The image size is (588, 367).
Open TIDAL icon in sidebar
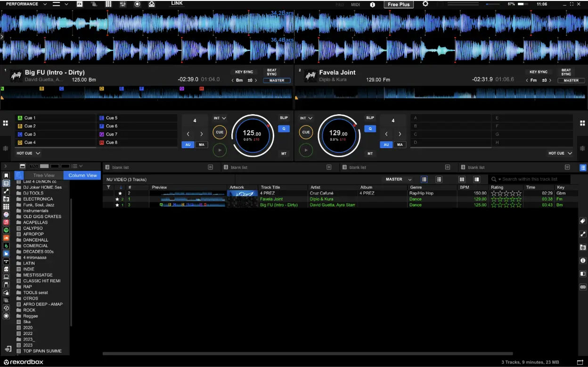[6, 261]
